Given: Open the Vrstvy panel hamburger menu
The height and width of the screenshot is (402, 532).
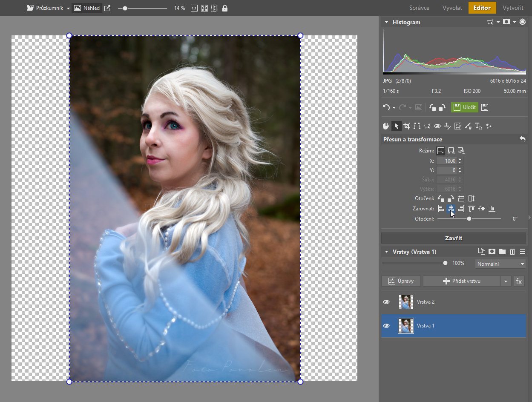Looking at the screenshot, I should tap(523, 251).
